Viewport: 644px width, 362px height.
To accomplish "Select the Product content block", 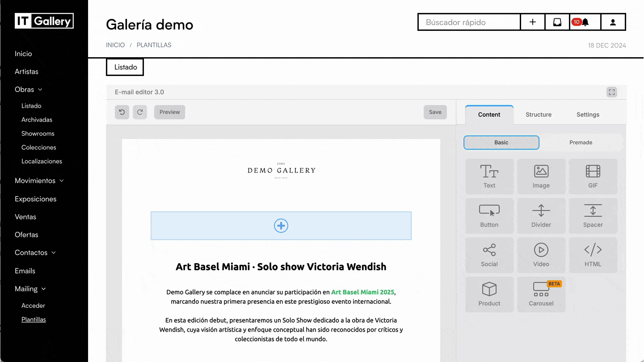I will [x=489, y=295].
